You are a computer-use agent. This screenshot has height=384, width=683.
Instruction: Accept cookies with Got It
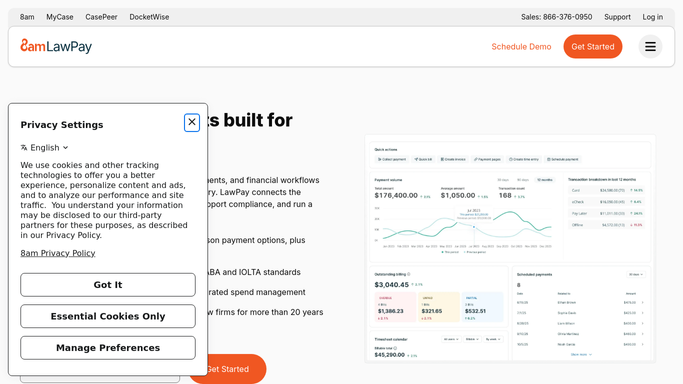tap(108, 285)
